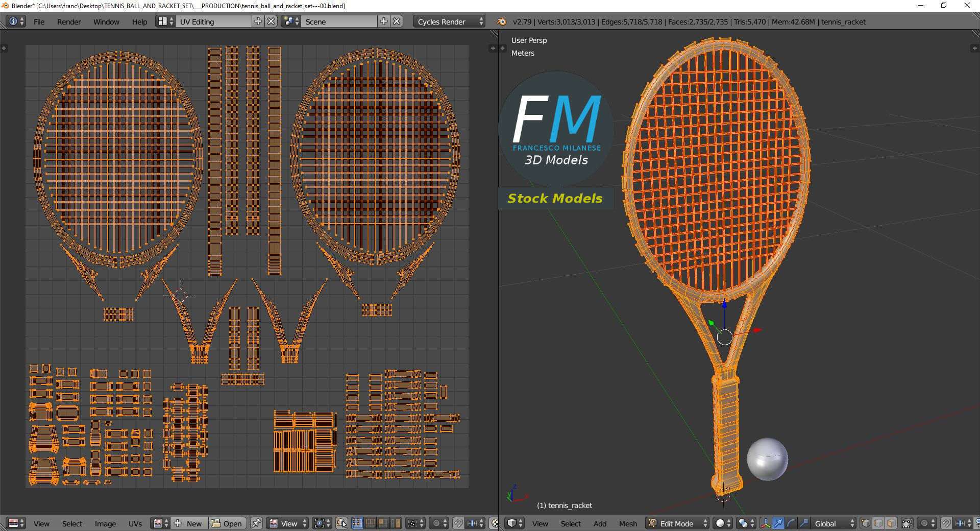Screen dimensions: 980x531
Task: Select mesh vertex select mode
Action: pos(866,523)
